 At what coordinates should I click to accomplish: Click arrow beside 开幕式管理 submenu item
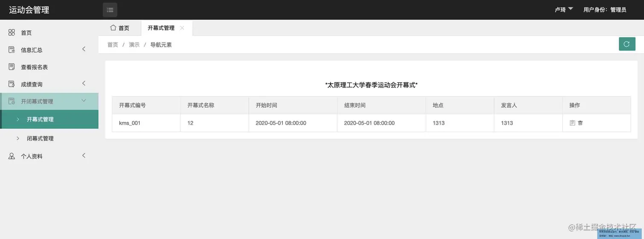tap(18, 119)
